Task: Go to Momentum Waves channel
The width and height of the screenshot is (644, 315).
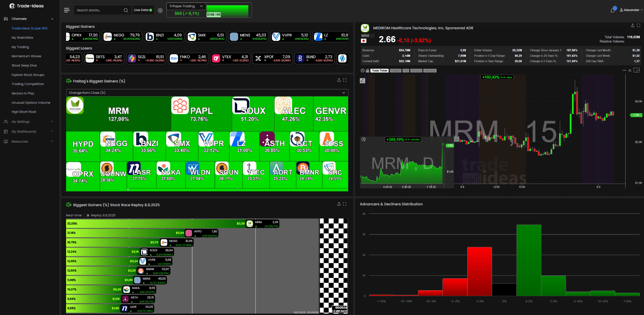Action: point(26,56)
